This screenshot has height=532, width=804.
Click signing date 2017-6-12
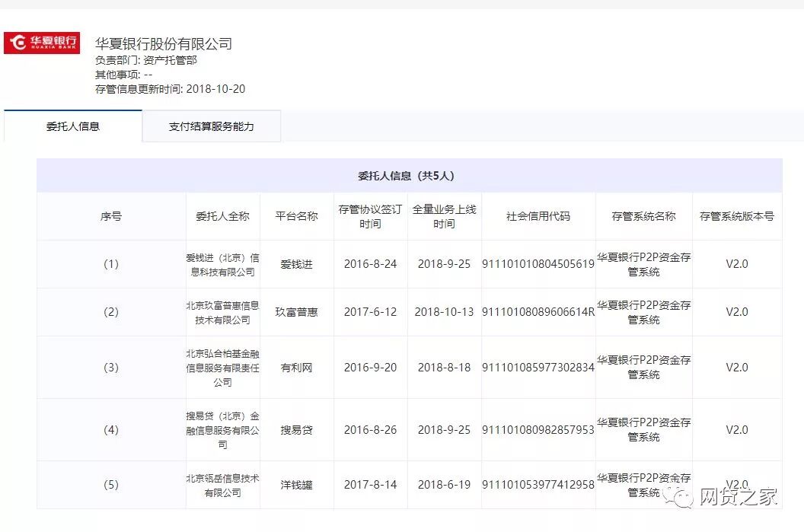[x=370, y=312]
